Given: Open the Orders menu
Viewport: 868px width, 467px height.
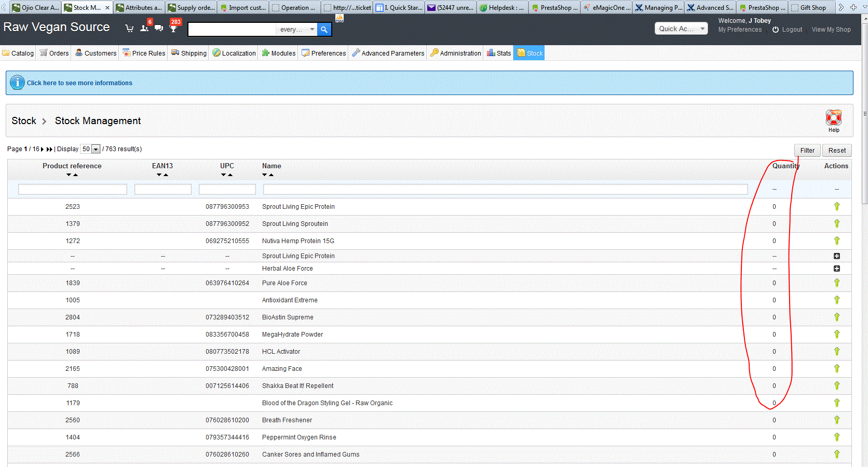Looking at the screenshot, I should coord(55,53).
